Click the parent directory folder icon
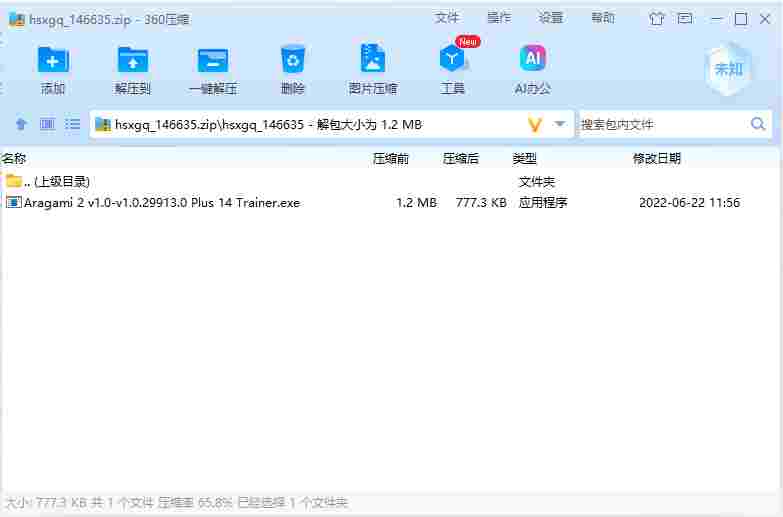Viewport: 783px width, 517px height. point(14,180)
